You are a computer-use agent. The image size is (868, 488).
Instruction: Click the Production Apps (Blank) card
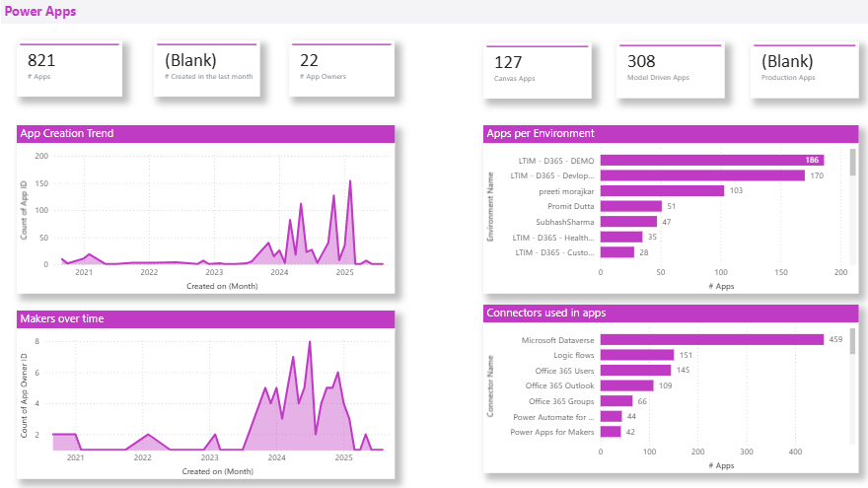805,71
